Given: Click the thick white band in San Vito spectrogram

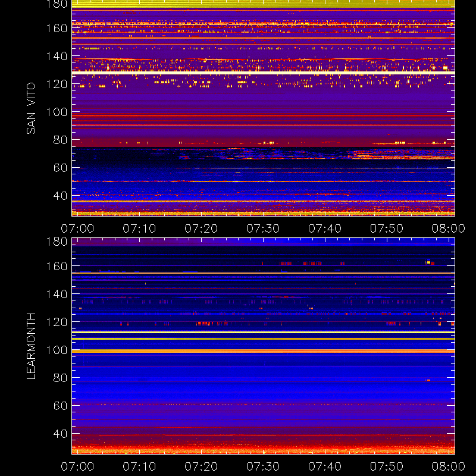Looking at the screenshot, I should pyautogui.click(x=263, y=73).
